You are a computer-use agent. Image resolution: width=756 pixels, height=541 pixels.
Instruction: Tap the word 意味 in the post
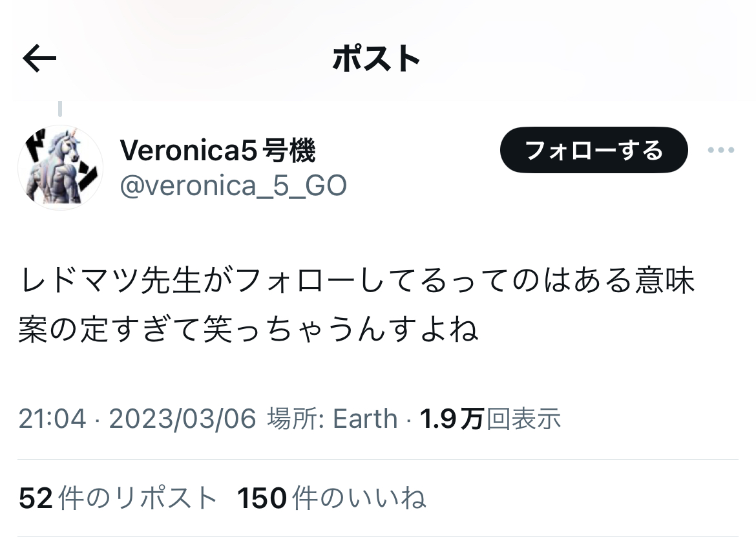click(x=665, y=281)
